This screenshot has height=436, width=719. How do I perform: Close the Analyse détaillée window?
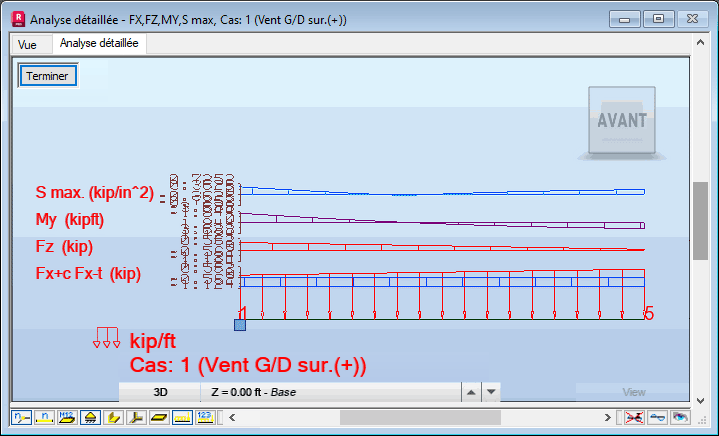point(692,19)
